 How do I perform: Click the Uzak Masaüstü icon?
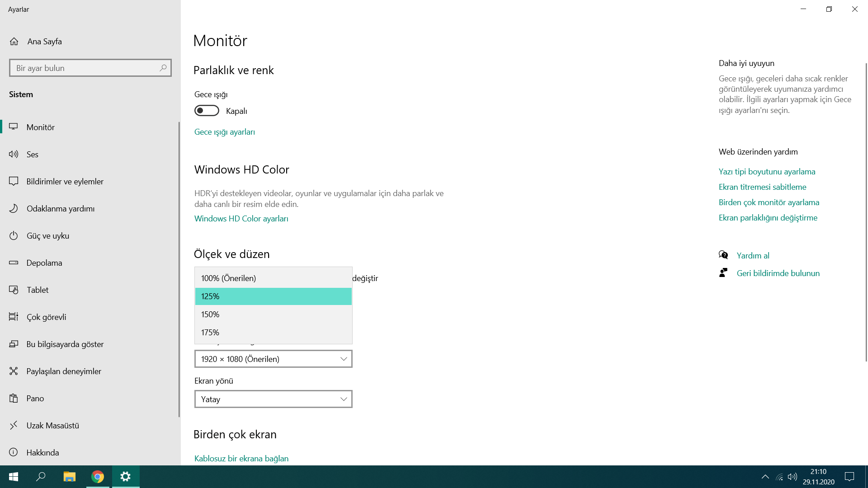tap(14, 425)
